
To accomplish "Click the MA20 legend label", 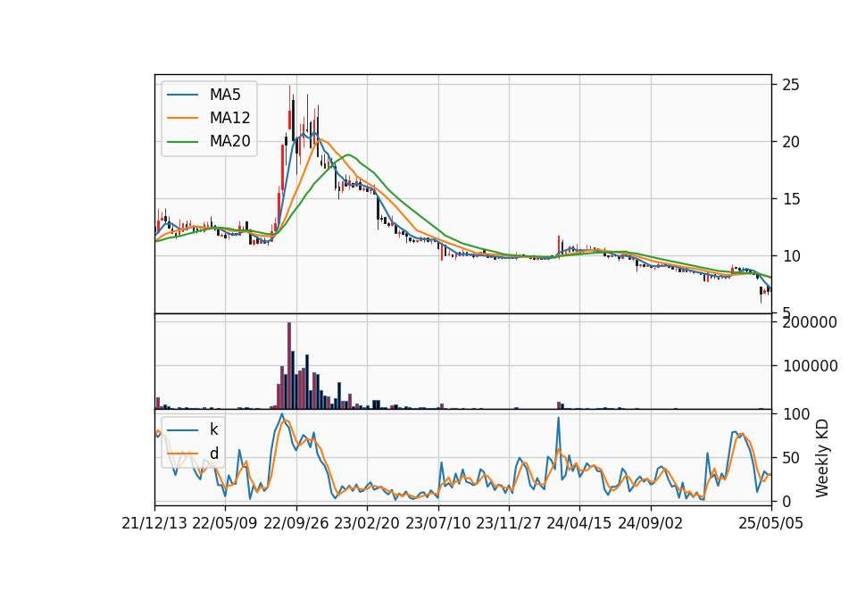I will click(x=229, y=141).
